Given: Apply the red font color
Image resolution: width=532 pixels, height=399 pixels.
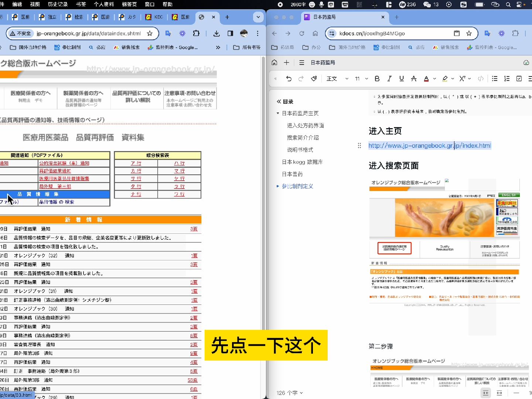Looking at the screenshot, I should (426, 78).
